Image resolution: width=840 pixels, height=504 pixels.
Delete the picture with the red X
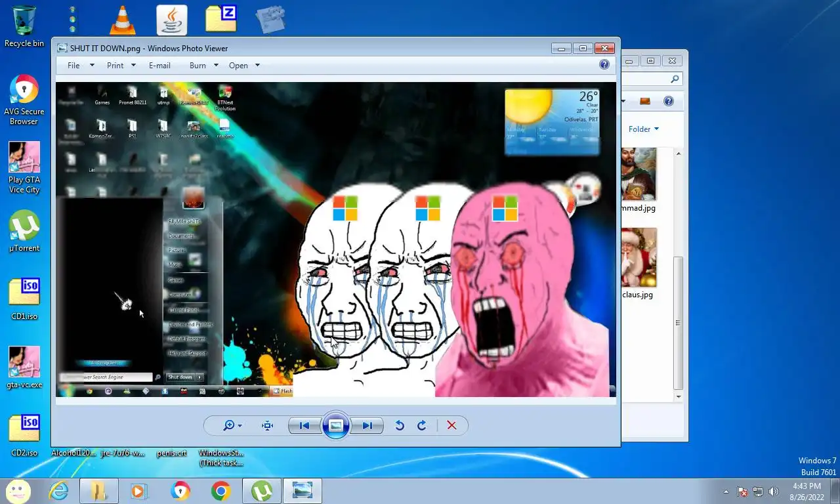(451, 425)
